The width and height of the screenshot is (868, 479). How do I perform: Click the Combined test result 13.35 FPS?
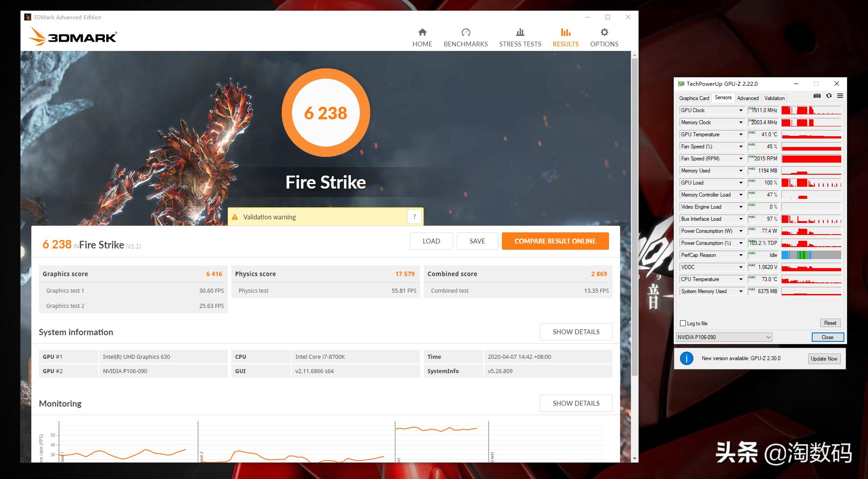pos(597,291)
